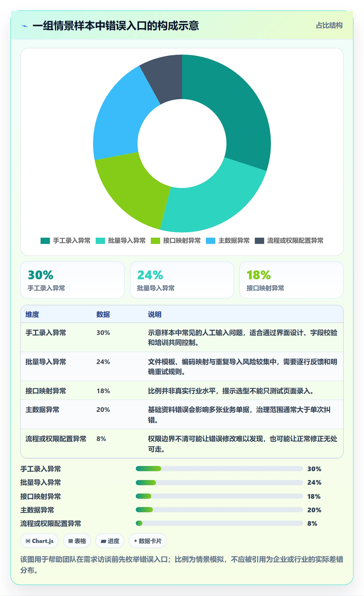Click description starting 文件模板、编码映射

point(243,367)
